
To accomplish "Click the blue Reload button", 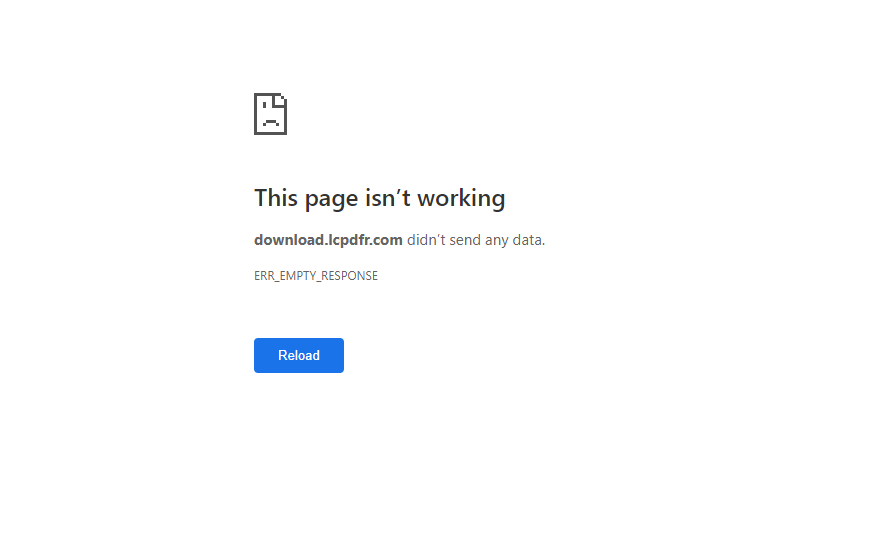I will click(299, 356).
